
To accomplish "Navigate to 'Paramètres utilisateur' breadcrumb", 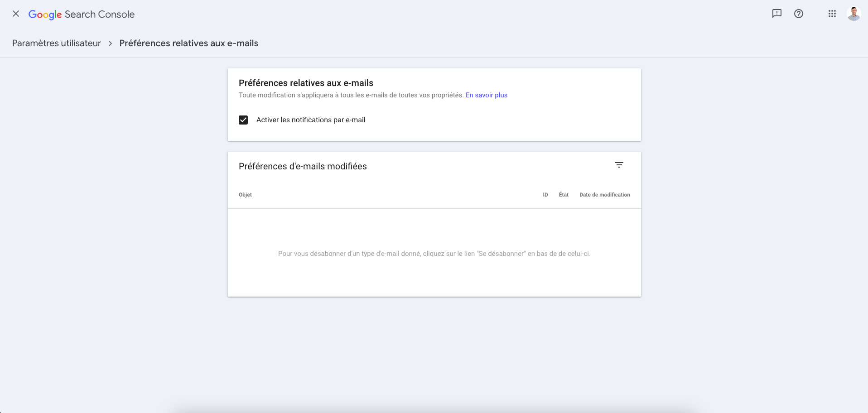I will 56,43.
